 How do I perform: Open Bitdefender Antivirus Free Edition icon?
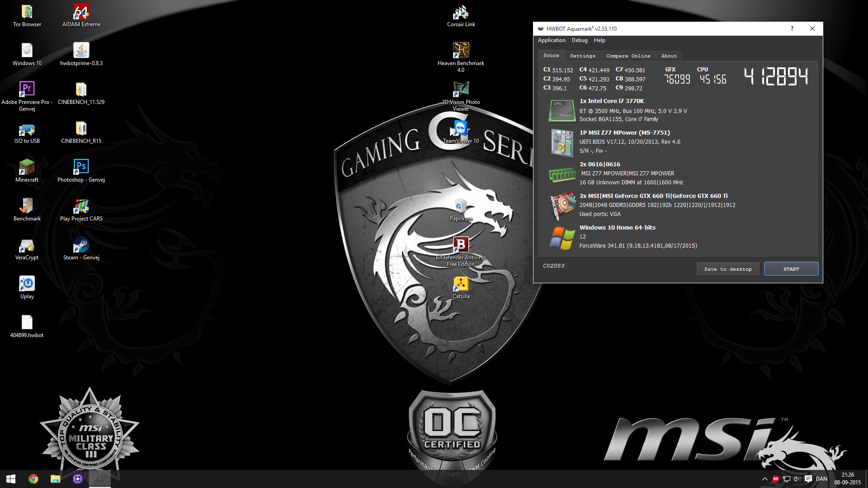click(461, 252)
